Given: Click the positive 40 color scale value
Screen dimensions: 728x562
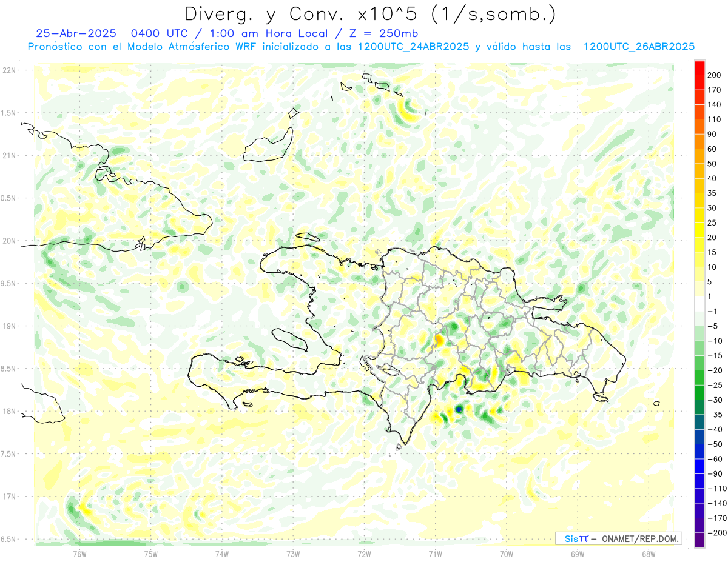Looking at the screenshot, I should click(x=712, y=178).
